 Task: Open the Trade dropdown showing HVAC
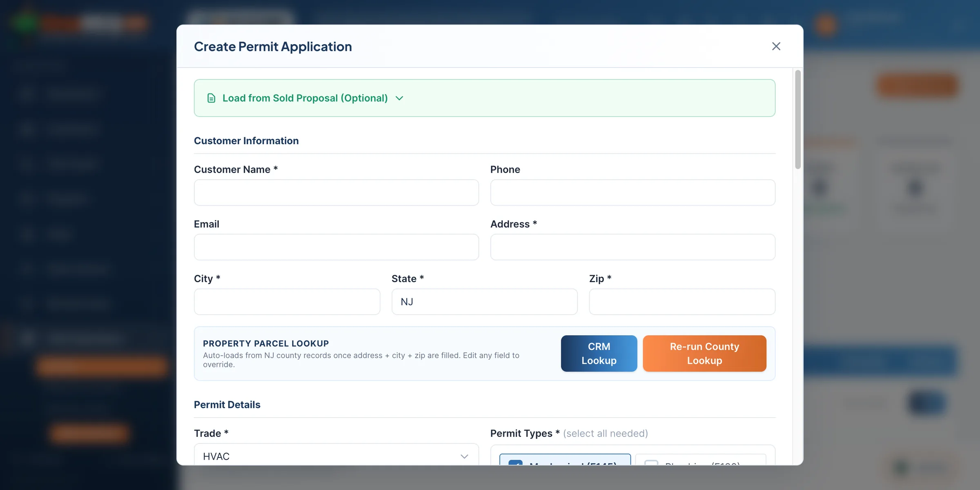point(336,455)
